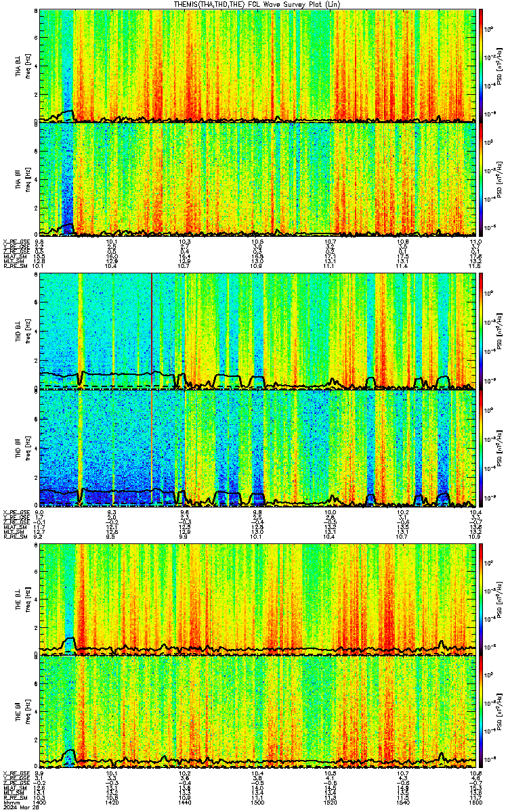Click the THD B-parallel freq [Hz] axis label
Viewport: 508px width, 812px height.
[x=27, y=448]
